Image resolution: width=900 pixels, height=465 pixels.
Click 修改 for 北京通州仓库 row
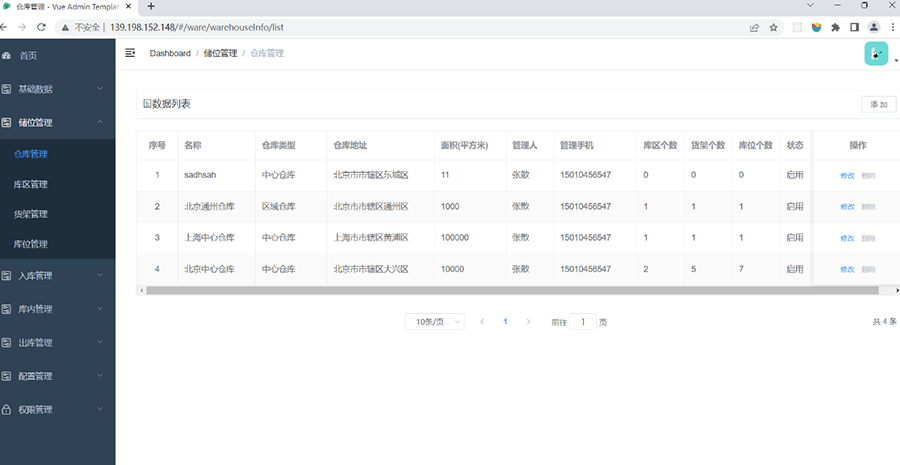pyautogui.click(x=847, y=207)
